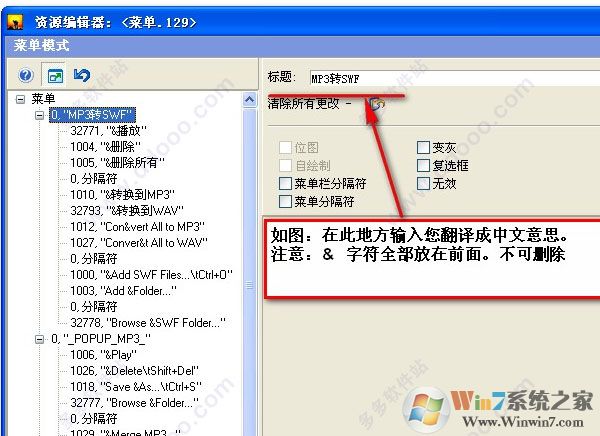
Task: Select item 1018, "Save &As...\tCtrl+S"
Action: 136,387
